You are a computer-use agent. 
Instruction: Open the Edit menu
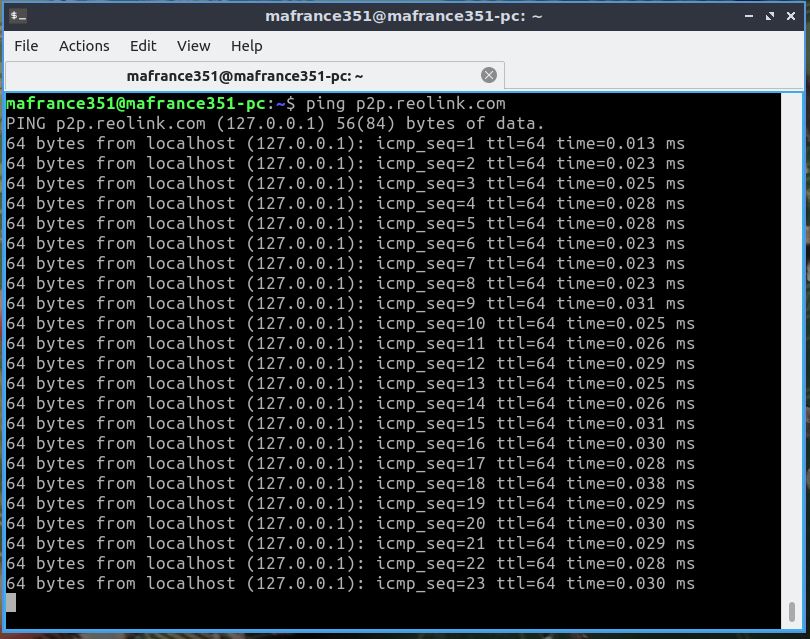(143, 46)
